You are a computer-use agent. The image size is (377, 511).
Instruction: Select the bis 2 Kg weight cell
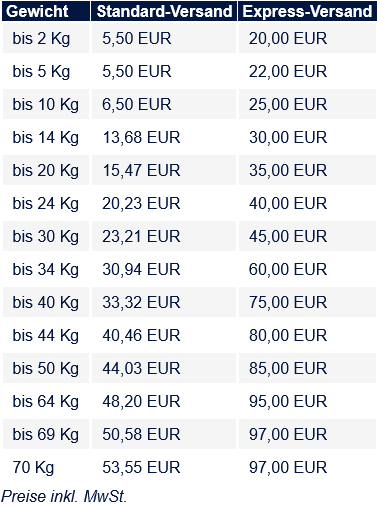(x=46, y=38)
